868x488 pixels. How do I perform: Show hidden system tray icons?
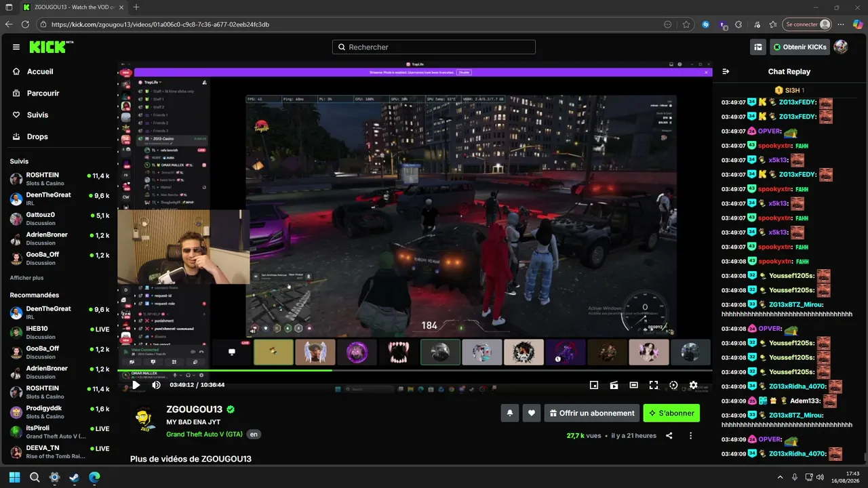click(778, 477)
